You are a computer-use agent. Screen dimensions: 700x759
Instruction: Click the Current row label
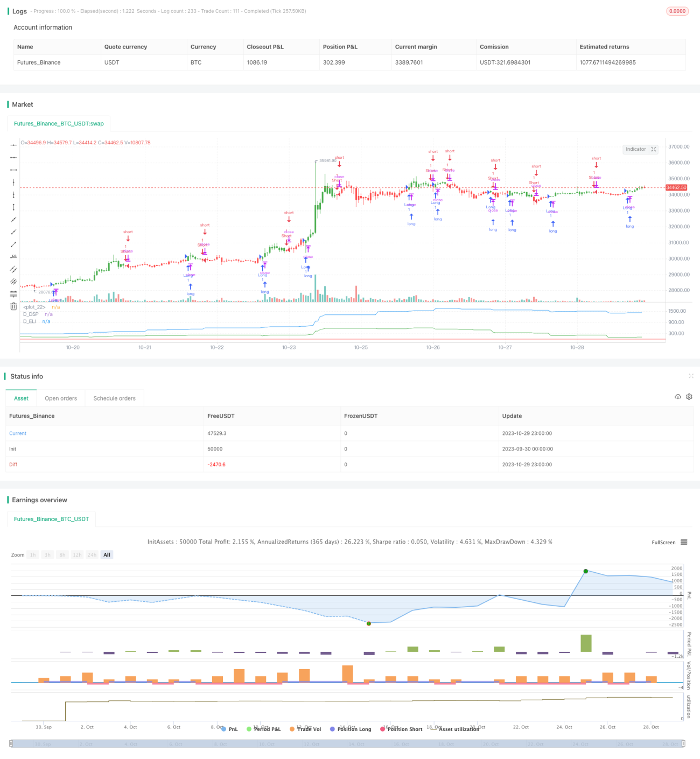pyautogui.click(x=18, y=433)
